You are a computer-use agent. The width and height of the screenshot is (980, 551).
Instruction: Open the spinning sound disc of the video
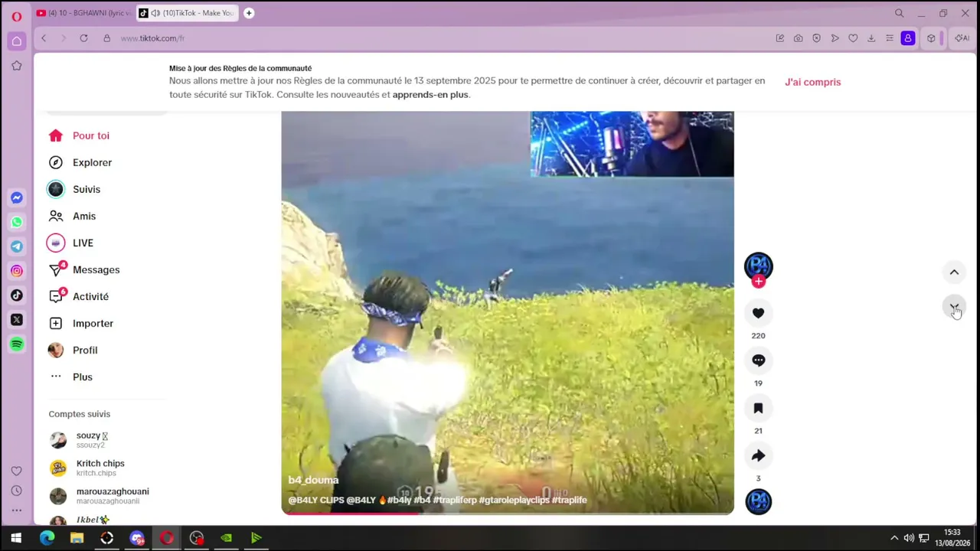pyautogui.click(x=758, y=502)
